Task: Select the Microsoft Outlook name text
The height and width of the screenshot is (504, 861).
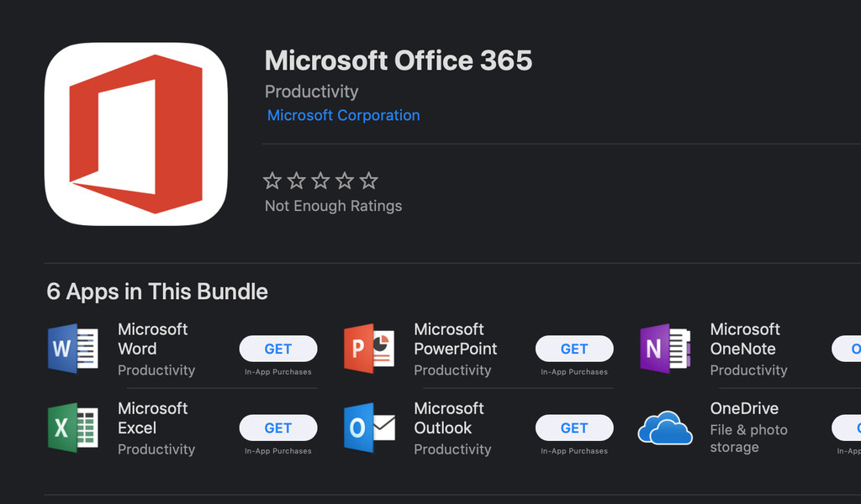Action: [449, 417]
